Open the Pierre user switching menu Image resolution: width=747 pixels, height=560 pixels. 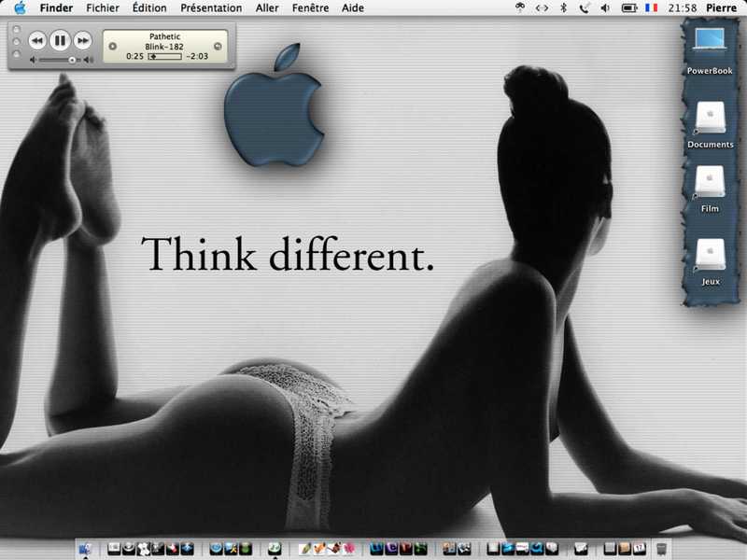pyautogui.click(x=721, y=7)
